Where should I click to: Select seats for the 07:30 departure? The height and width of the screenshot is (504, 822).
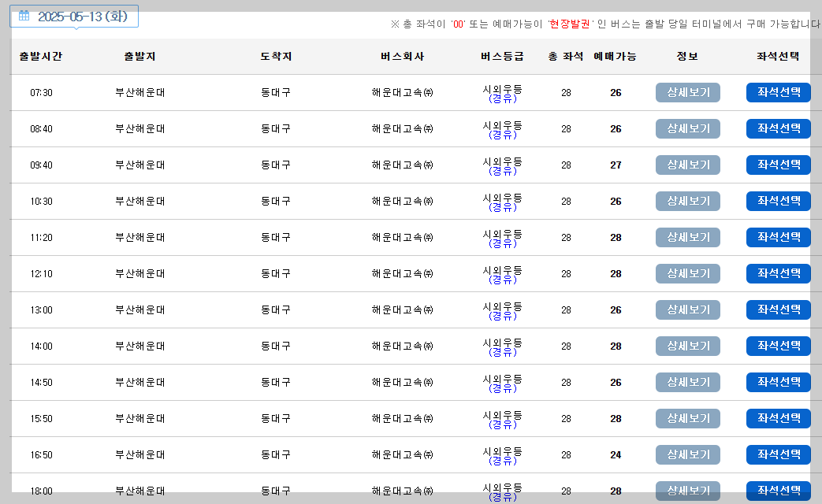point(778,92)
